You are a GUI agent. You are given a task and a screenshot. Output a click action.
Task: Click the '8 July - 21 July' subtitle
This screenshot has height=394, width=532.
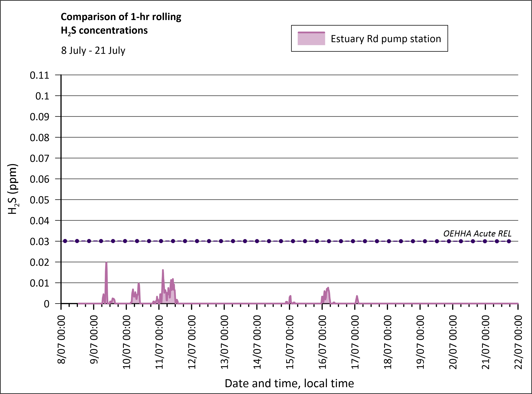tap(93, 51)
